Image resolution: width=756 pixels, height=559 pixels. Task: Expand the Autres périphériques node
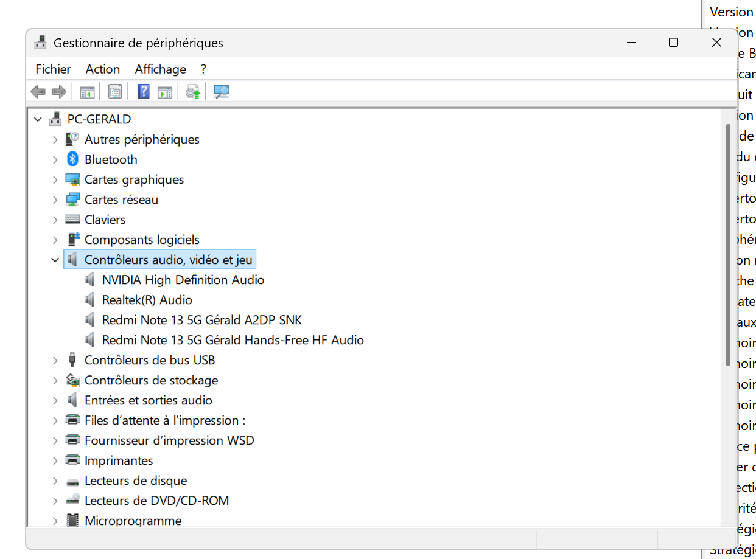[55, 139]
